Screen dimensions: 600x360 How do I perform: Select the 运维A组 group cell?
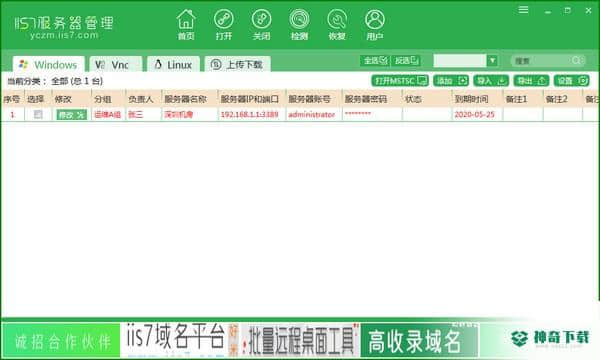pyautogui.click(x=108, y=114)
